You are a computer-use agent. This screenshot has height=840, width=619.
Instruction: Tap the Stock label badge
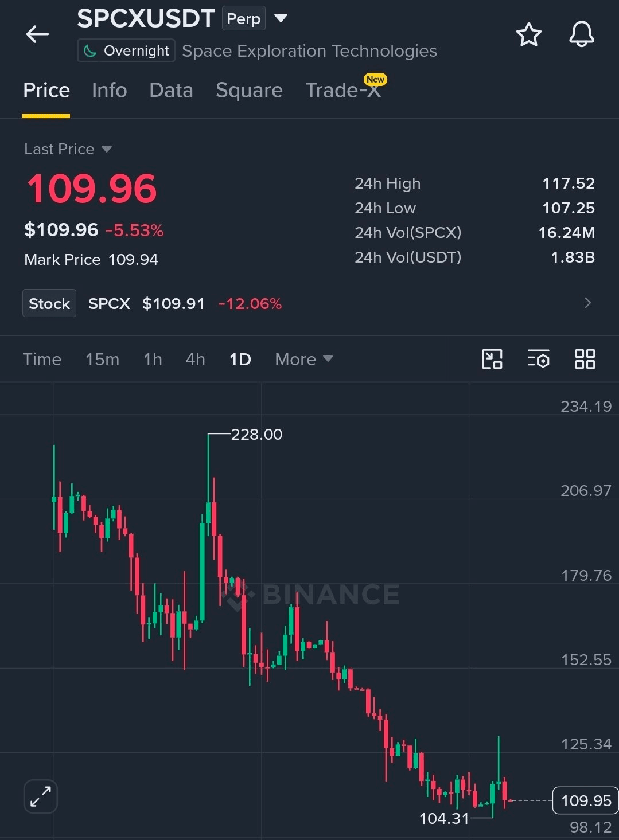click(49, 303)
